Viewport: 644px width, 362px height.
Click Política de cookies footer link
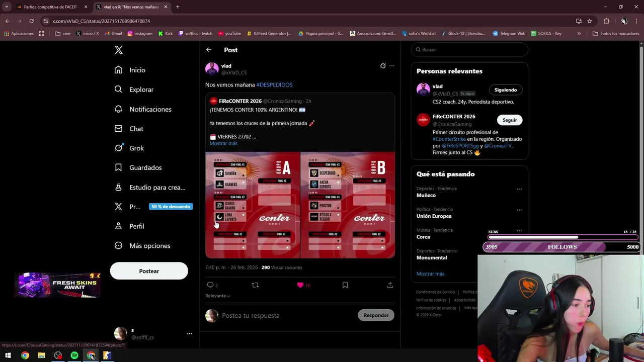tap(431, 300)
